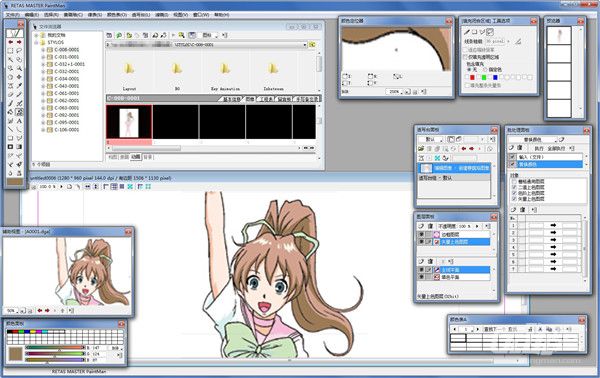Open the path dropdown in the file browser
The height and width of the screenshot is (378, 600).
[305, 45]
